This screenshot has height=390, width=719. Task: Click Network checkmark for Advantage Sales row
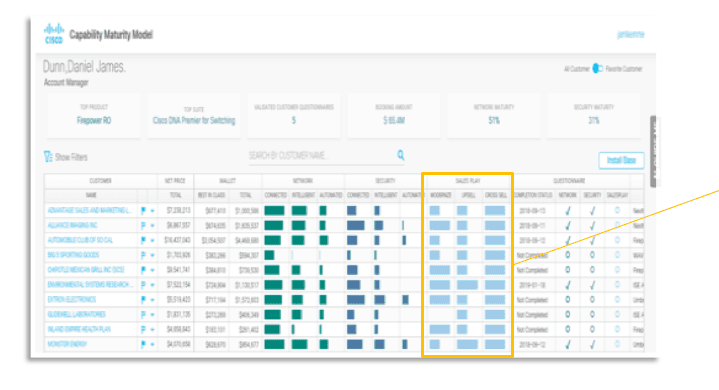coord(568,211)
